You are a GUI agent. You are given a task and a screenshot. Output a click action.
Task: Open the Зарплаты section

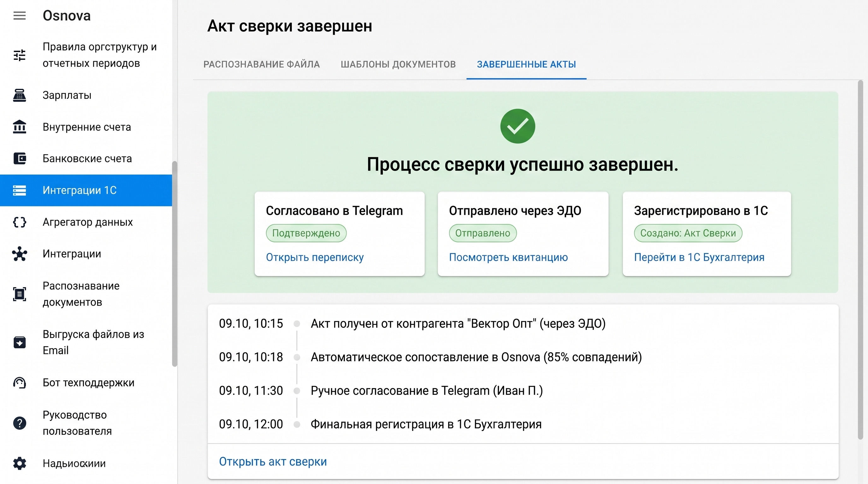tap(86, 95)
